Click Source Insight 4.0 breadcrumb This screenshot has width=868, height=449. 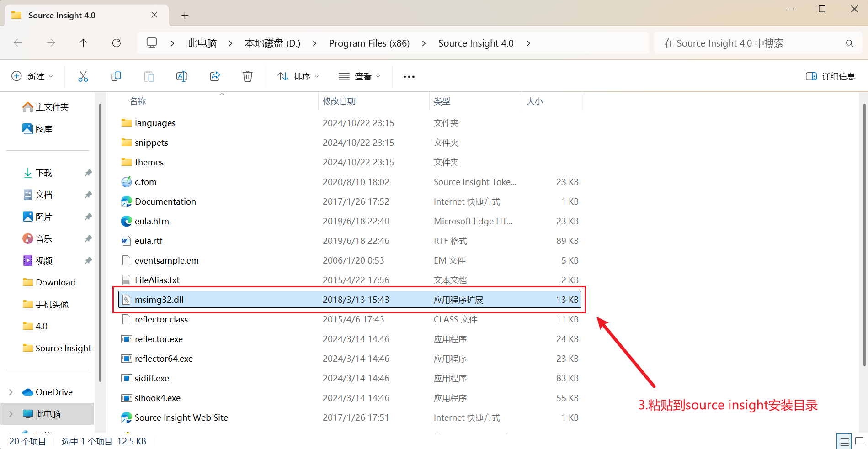coord(476,43)
